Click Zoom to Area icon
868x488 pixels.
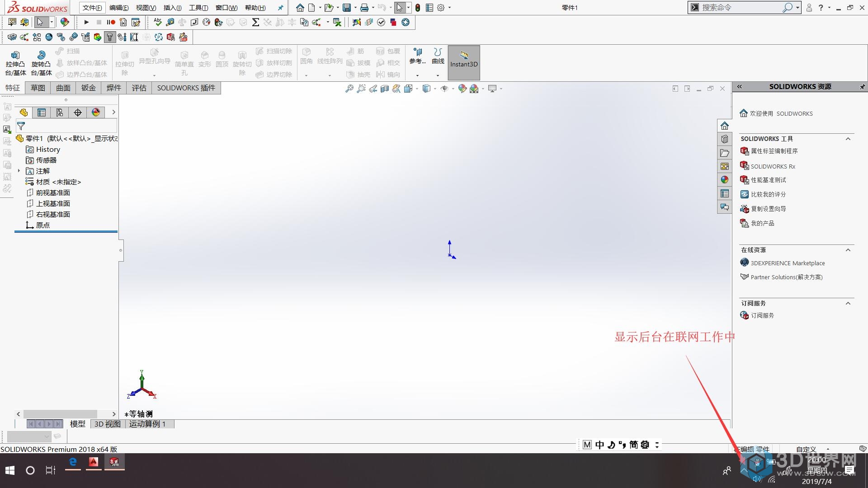click(361, 89)
